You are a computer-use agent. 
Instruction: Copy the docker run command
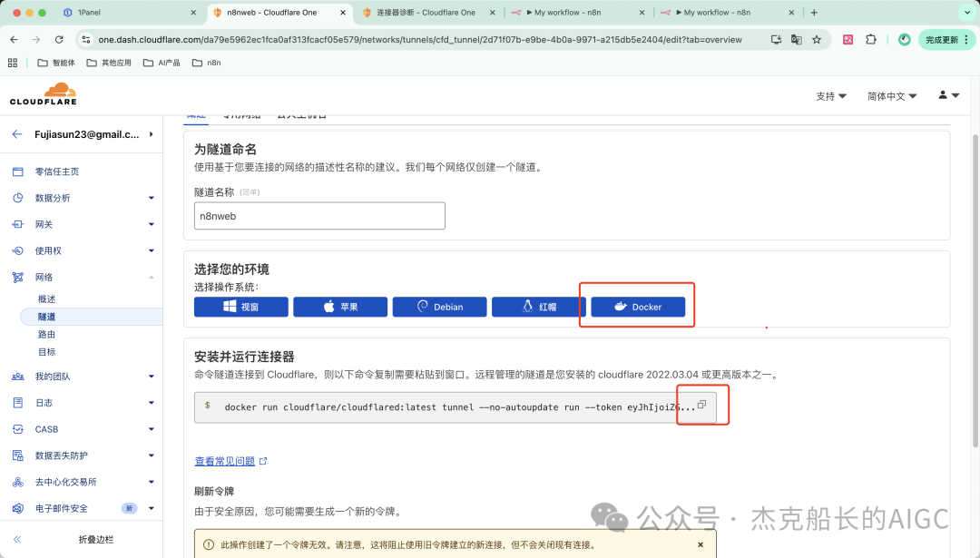pyautogui.click(x=701, y=405)
